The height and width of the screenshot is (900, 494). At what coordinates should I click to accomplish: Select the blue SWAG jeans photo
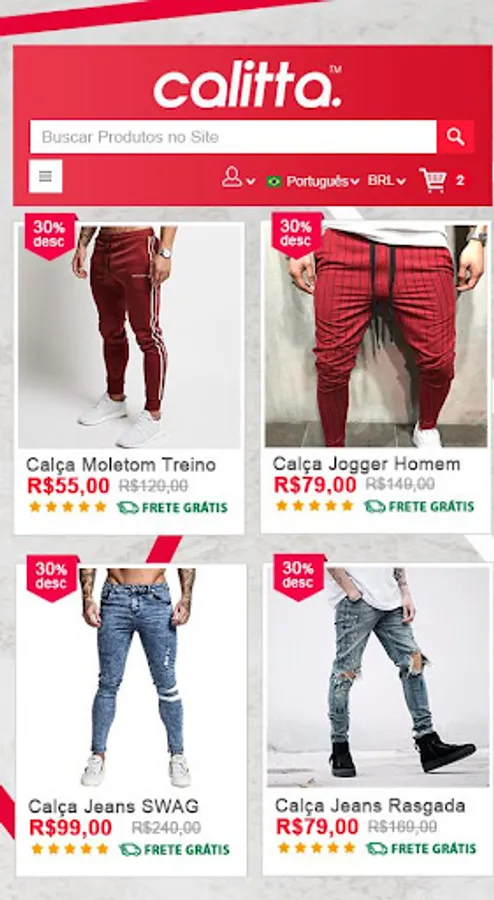tap(131, 677)
